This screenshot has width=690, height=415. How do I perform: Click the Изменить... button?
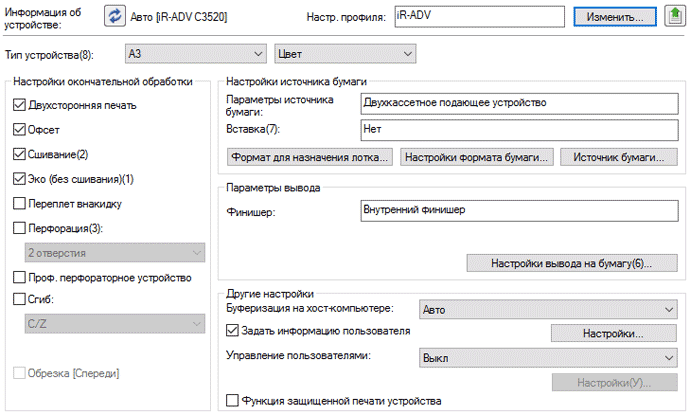coord(615,17)
